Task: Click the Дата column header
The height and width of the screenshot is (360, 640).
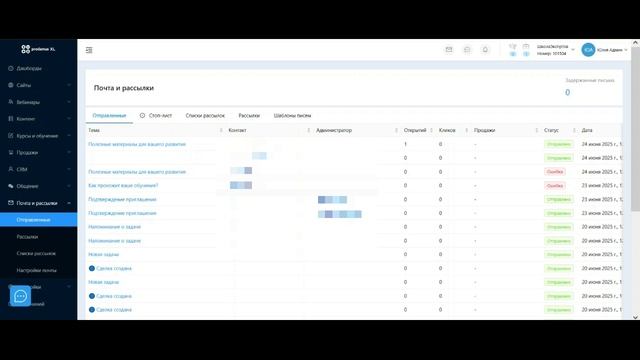Action: [x=587, y=130]
